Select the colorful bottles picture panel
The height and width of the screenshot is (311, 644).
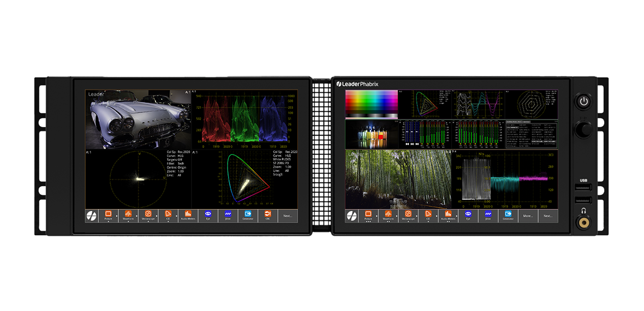coord(372,134)
